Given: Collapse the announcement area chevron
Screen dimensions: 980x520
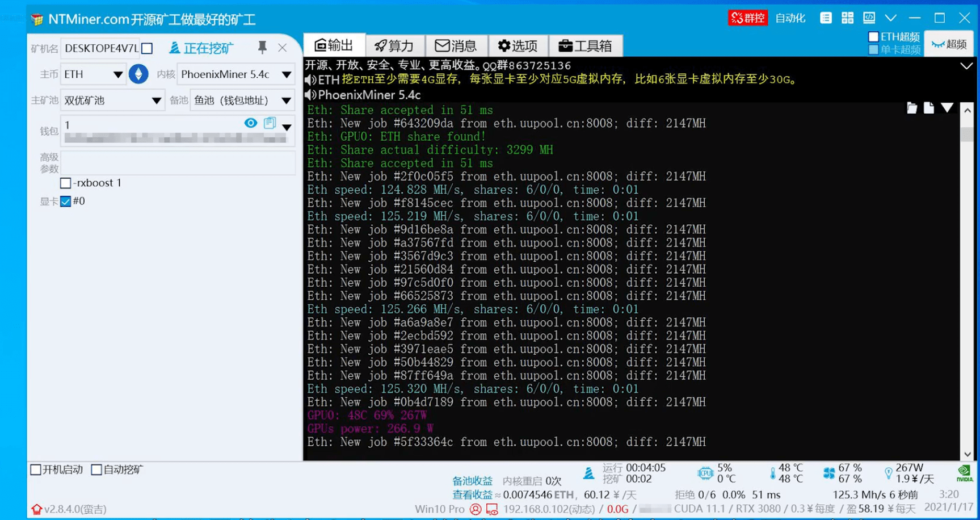Looking at the screenshot, I should tap(966, 66).
